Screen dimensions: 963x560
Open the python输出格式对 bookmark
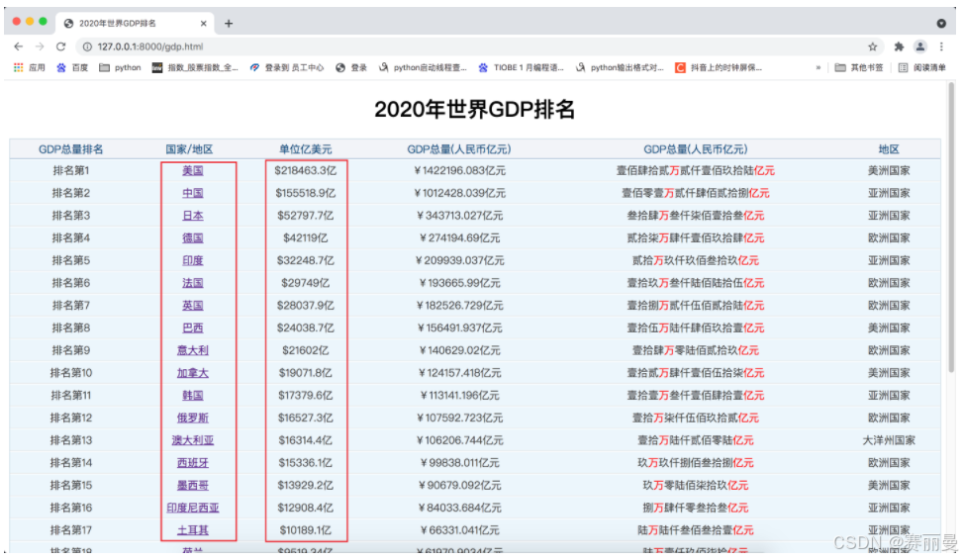[x=620, y=67]
